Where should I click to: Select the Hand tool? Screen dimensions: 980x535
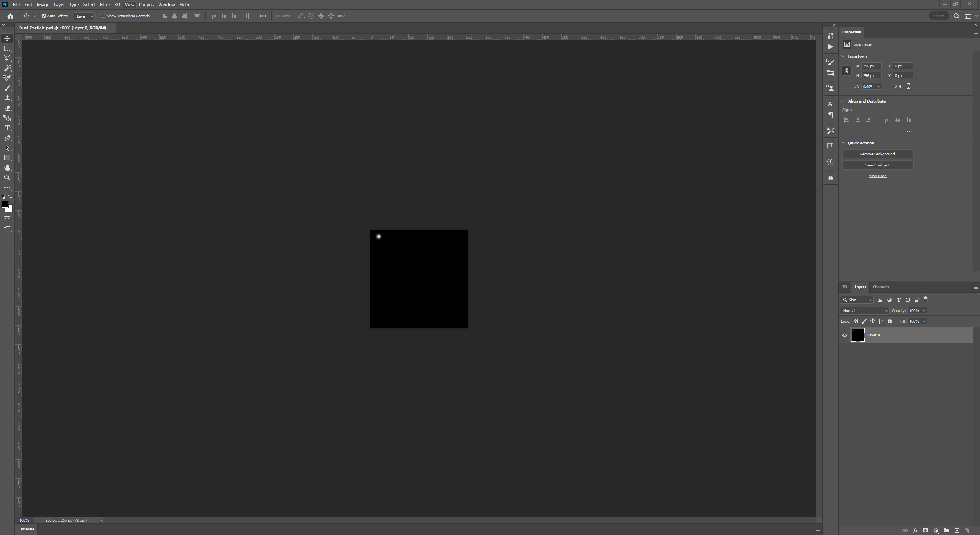[7, 167]
